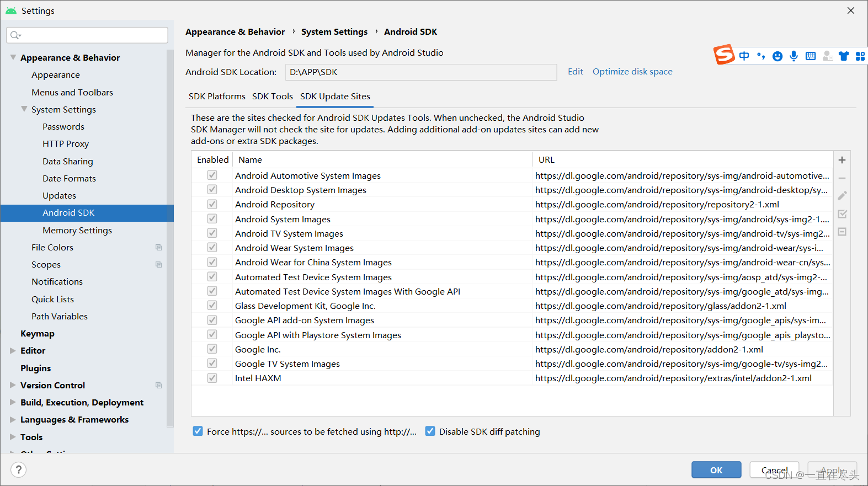868x486 pixels.
Task: Close the Settings dialog
Action: [851, 10]
